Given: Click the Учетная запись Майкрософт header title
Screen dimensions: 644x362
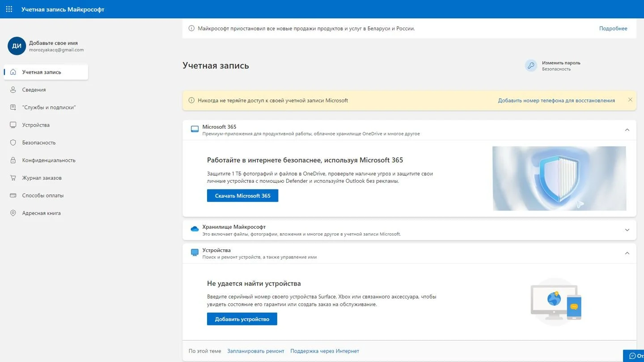Looking at the screenshot, I should point(63,9).
